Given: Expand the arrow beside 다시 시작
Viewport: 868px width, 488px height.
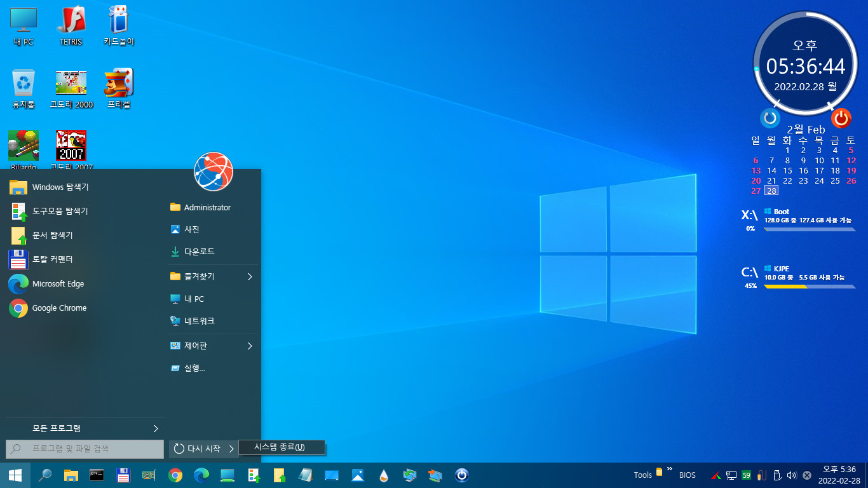Looking at the screenshot, I should point(231,449).
